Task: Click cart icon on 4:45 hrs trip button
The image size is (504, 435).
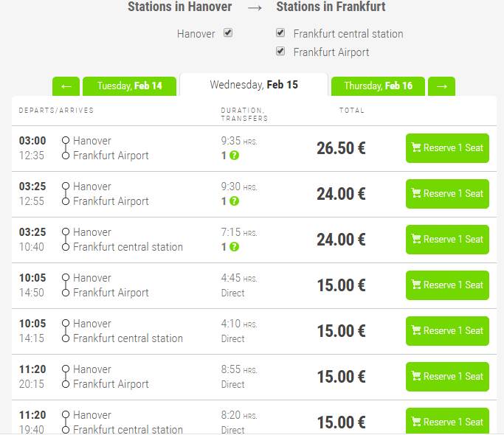Action: coord(416,285)
